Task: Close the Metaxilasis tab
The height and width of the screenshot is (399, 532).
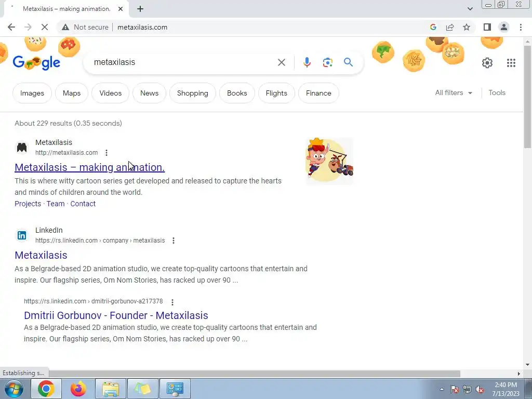Action: point(121,9)
